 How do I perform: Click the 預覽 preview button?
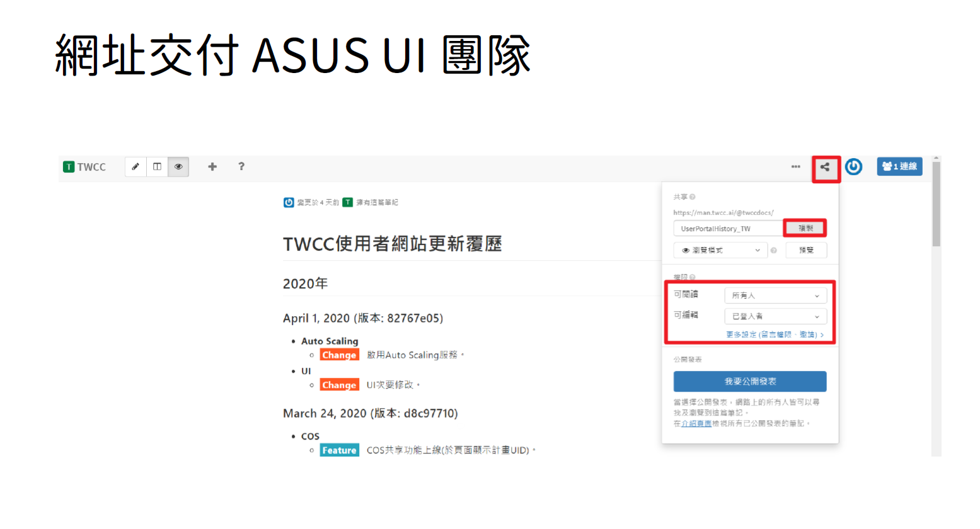click(806, 251)
